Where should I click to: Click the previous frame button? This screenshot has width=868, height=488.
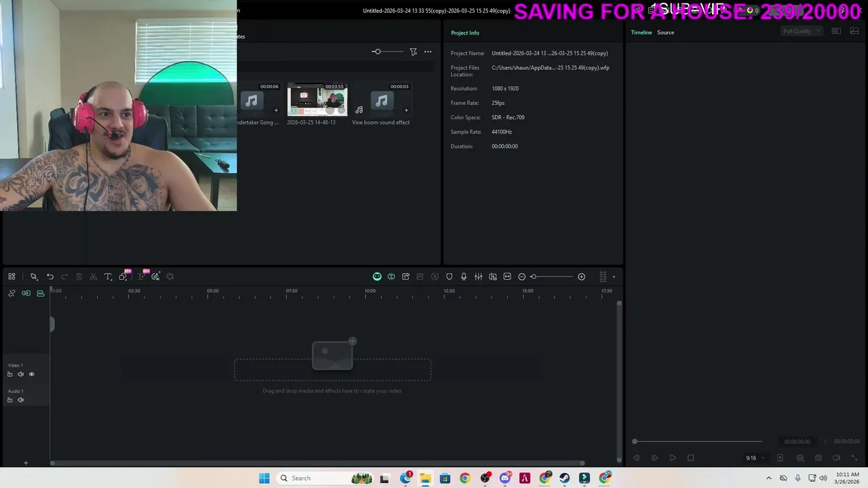pyautogui.click(x=636, y=458)
